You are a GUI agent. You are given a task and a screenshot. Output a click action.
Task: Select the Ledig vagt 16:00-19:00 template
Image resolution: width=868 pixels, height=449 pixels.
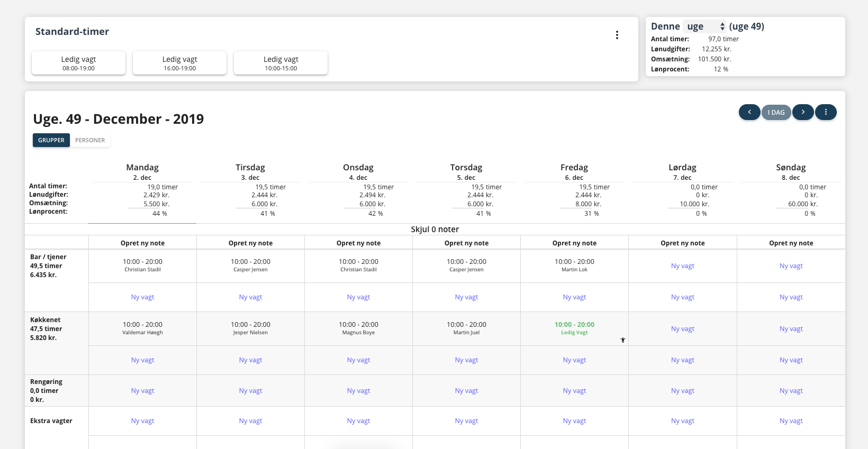tap(180, 63)
